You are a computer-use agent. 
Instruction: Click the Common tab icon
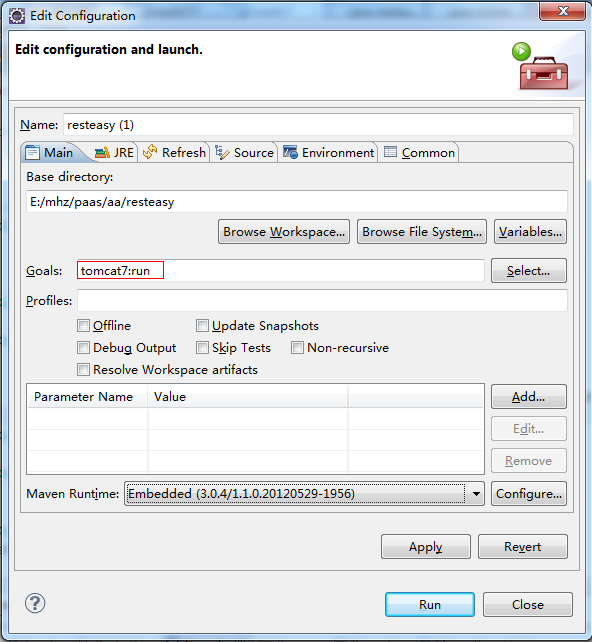390,152
